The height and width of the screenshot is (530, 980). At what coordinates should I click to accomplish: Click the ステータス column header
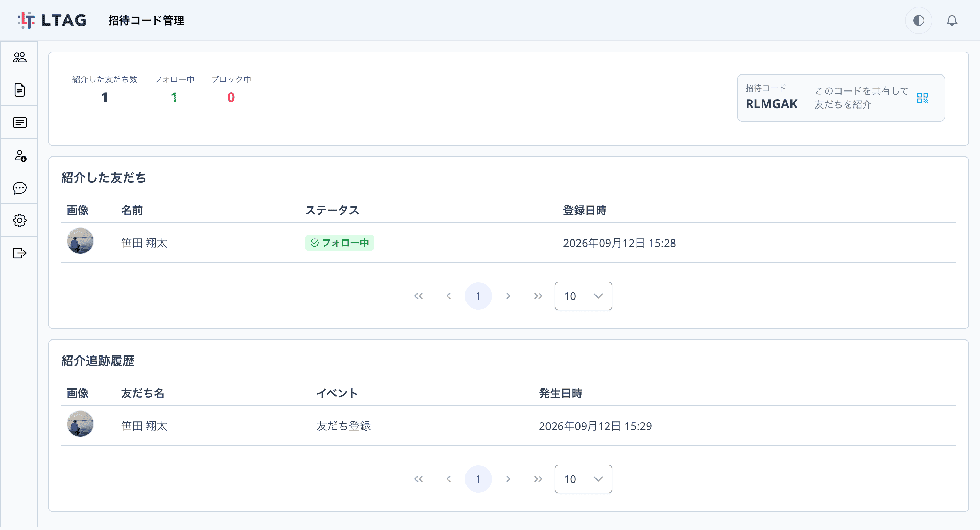[x=332, y=210]
